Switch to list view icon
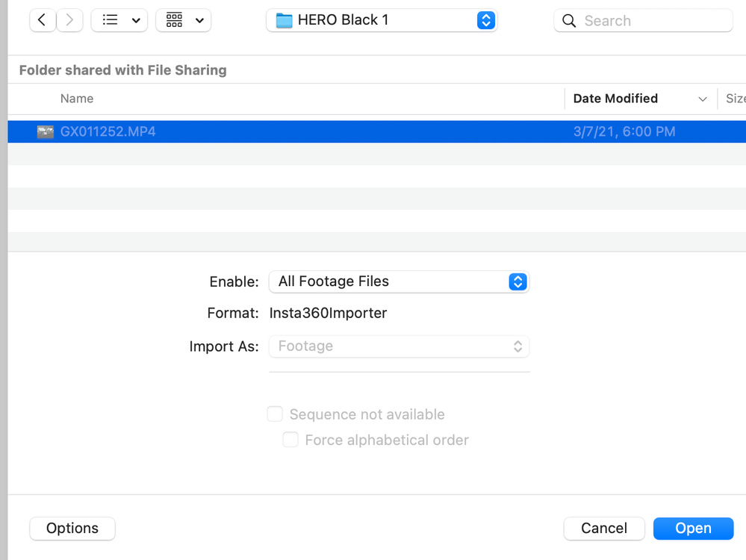The height and width of the screenshot is (560, 746). click(111, 20)
